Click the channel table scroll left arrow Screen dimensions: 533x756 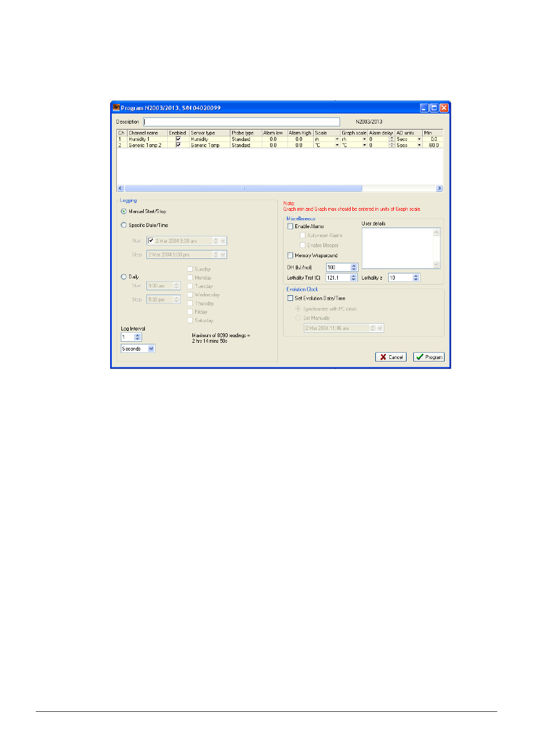tap(120, 188)
